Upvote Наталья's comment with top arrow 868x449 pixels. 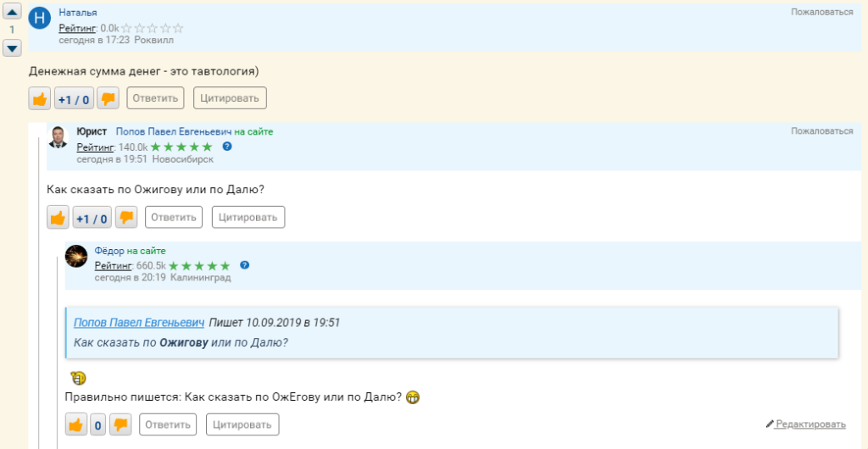click(13, 12)
